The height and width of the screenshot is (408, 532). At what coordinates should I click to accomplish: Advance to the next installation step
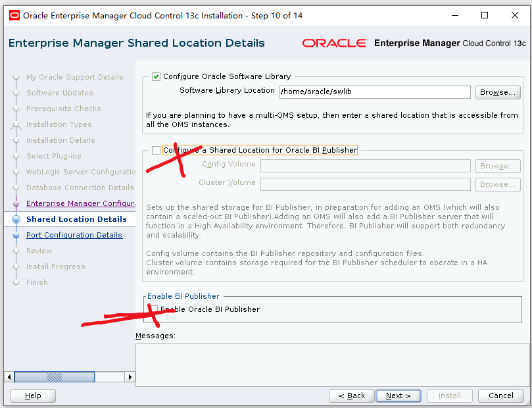(x=399, y=395)
